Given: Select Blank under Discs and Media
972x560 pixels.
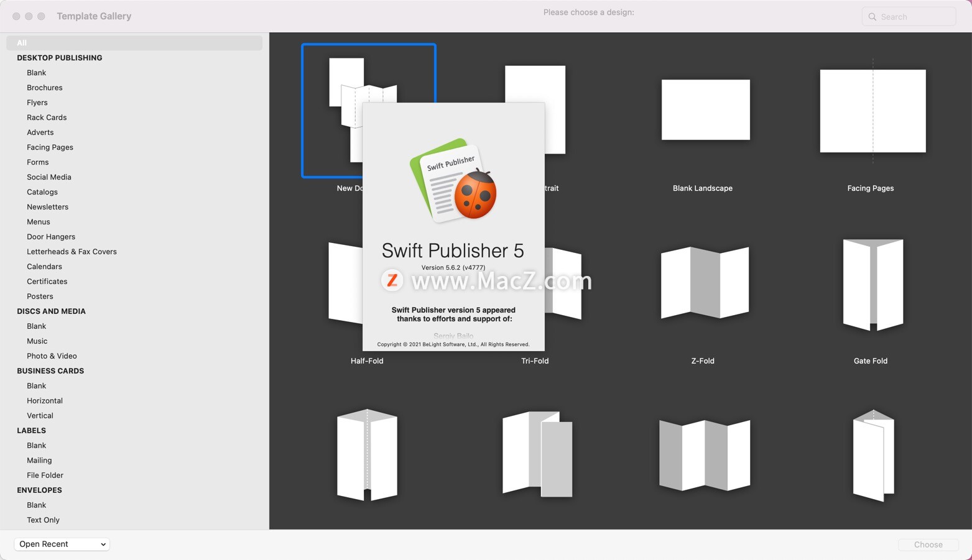Looking at the screenshot, I should pos(36,326).
